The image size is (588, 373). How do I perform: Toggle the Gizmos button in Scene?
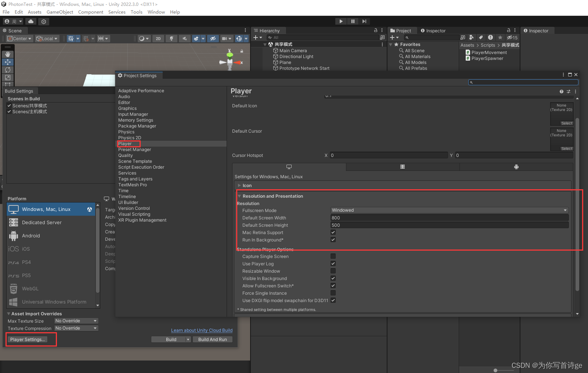(239, 39)
